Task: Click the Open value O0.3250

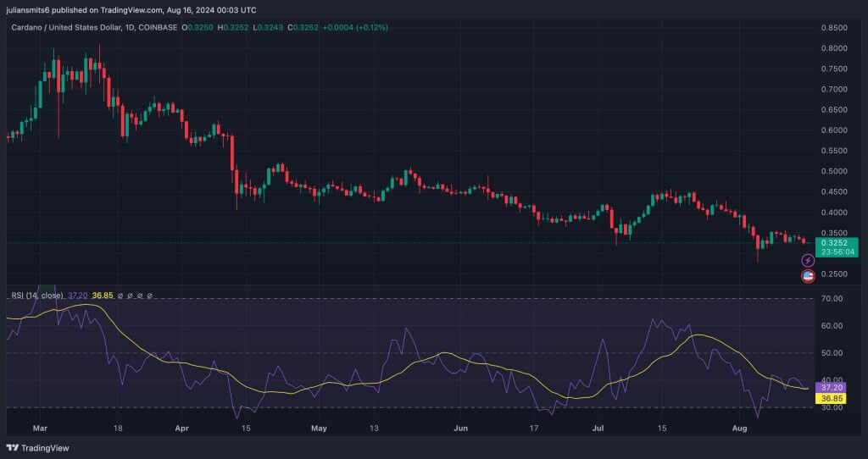Action: pos(196,28)
